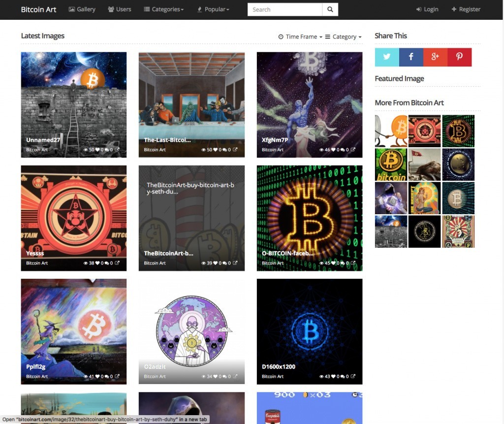Screen dimensions: 504x424
Task: Click the view count 34 on O2adzIt
Action: tap(210, 376)
